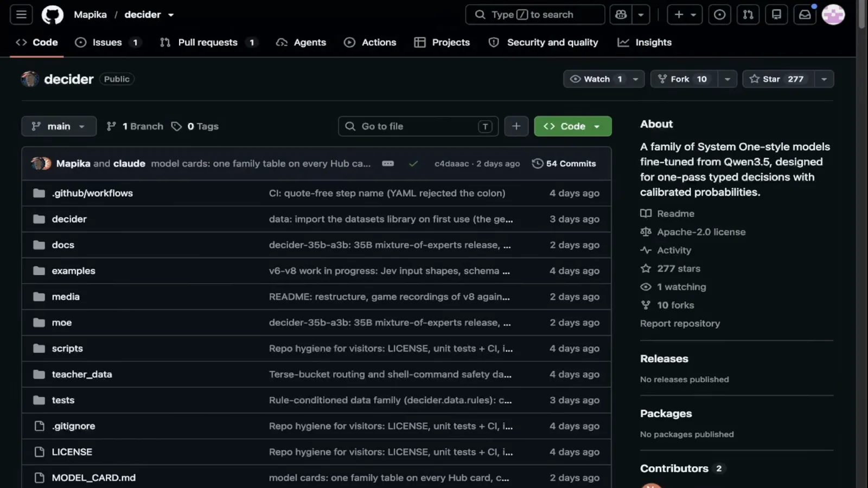The image size is (868, 488).
Task: Click the Add file plus button
Action: pos(516,126)
